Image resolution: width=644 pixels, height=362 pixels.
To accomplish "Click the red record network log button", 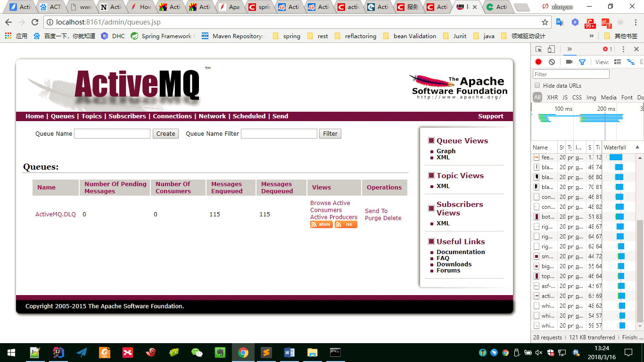I will (538, 62).
